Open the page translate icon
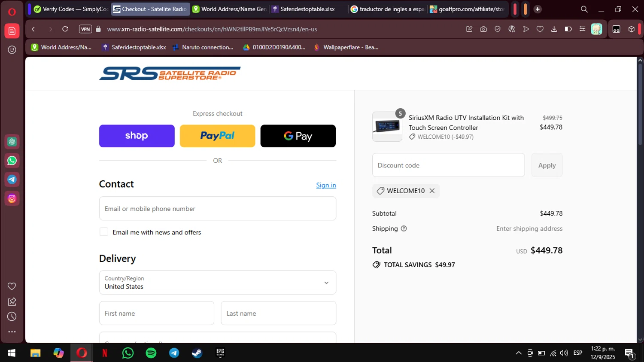 [512, 29]
